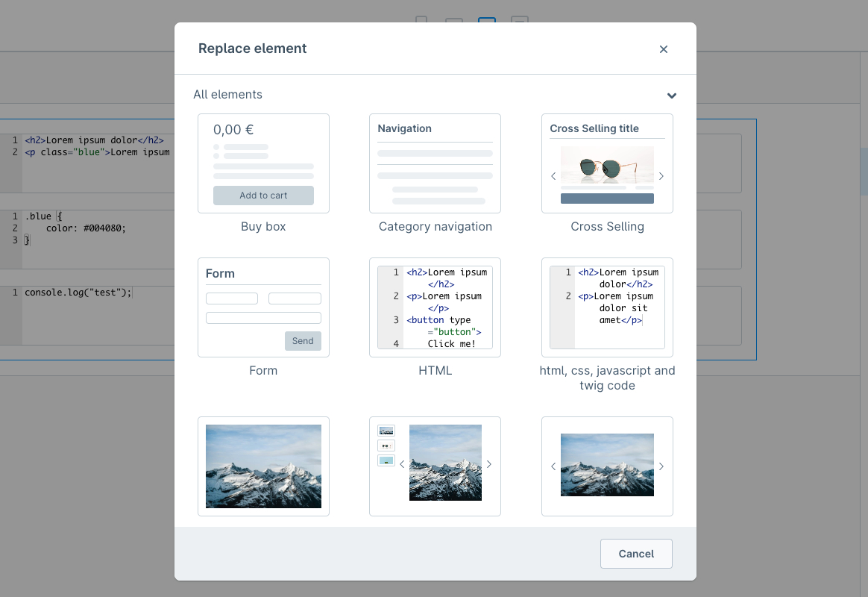
Task: Close the Replace element dialog
Action: pyautogui.click(x=663, y=49)
